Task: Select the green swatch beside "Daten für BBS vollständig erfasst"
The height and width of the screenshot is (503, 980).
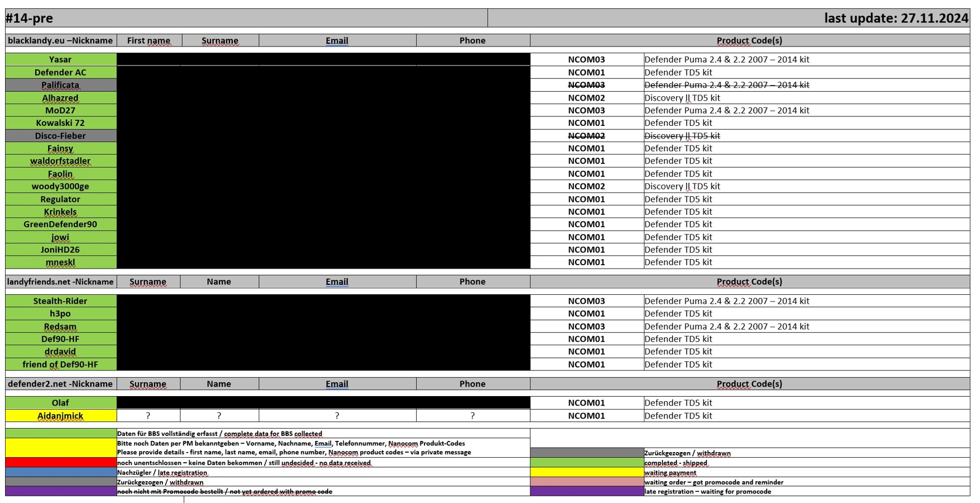Action: click(x=60, y=433)
